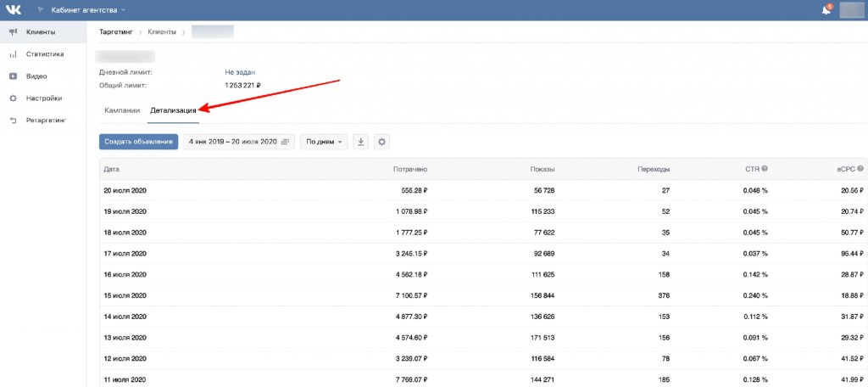Screen dimensions: 868x387
Task: Open Ретаргетинг in the sidebar
Action: pyautogui.click(x=46, y=121)
